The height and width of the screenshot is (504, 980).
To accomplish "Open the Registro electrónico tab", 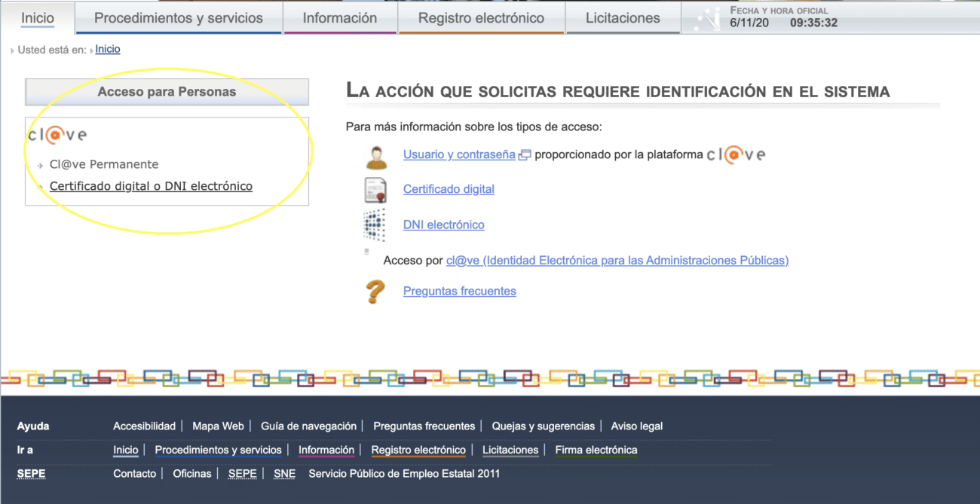I will 481,17.
